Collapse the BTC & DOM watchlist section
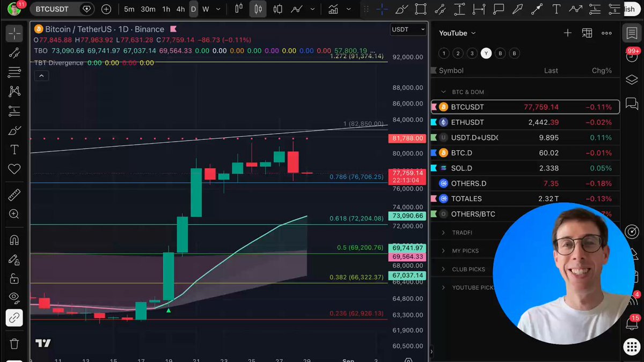This screenshot has width=644, height=362. coord(443,92)
